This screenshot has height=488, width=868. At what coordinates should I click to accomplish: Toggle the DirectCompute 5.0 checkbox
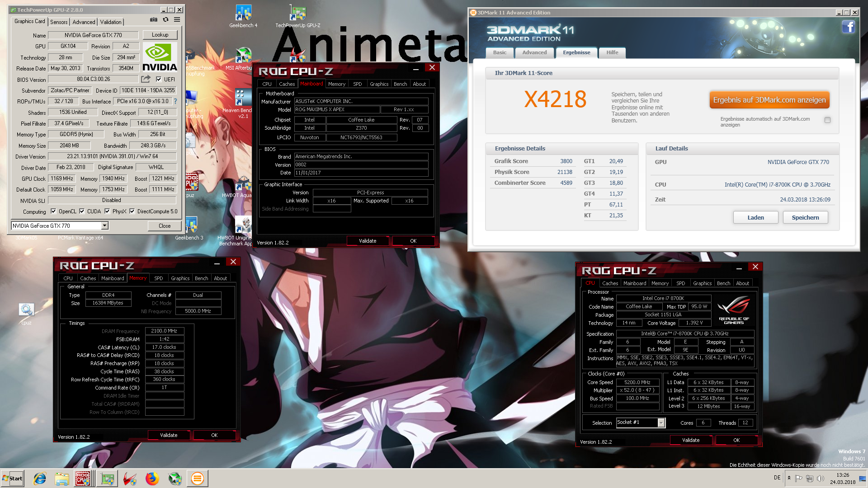click(132, 211)
